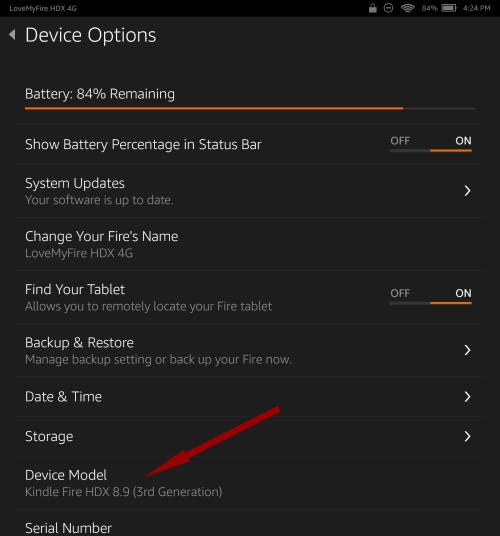Tap the lock icon in status bar
This screenshot has width=500, height=536.
(x=373, y=8)
